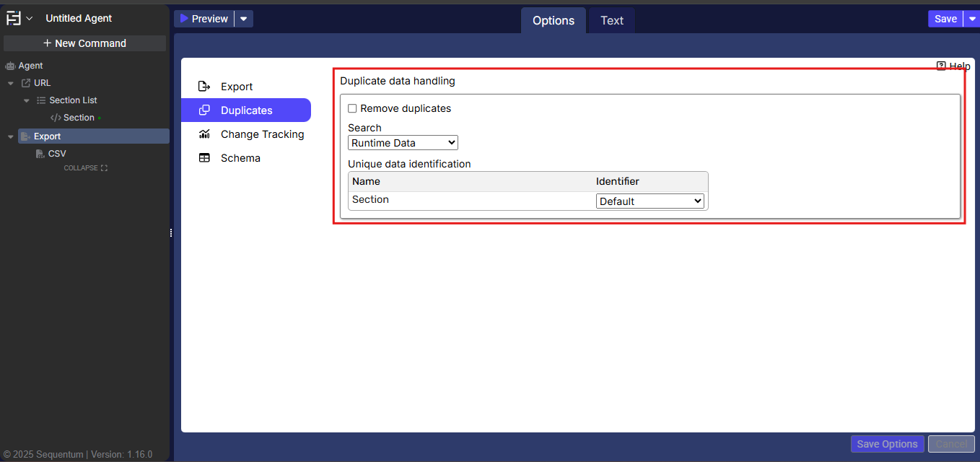The image size is (980, 462).
Task: Click the New Command button
Action: (x=84, y=43)
